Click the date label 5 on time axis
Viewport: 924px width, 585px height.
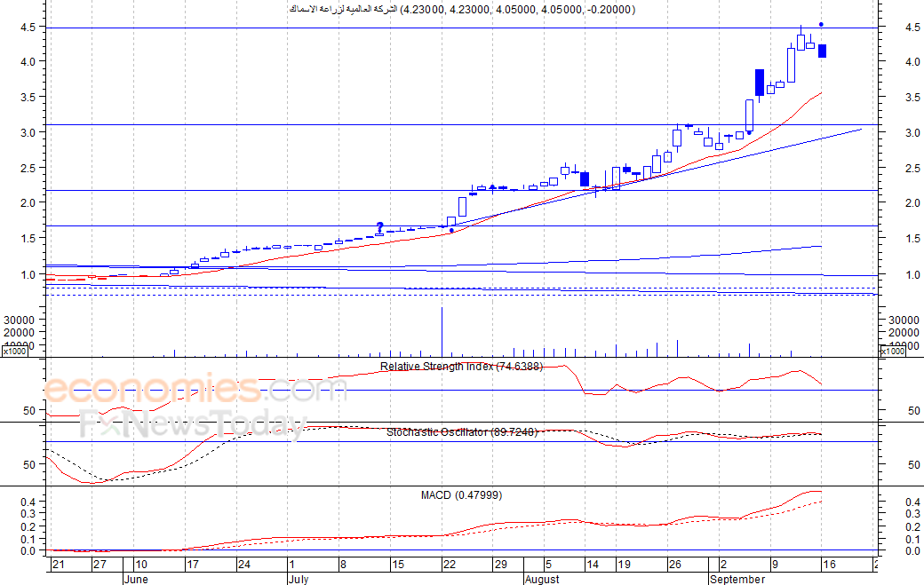pos(548,565)
